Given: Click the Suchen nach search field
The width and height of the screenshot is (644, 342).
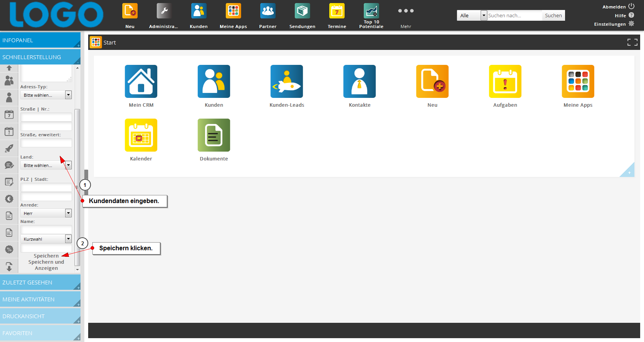Looking at the screenshot, I should [514, 15].
